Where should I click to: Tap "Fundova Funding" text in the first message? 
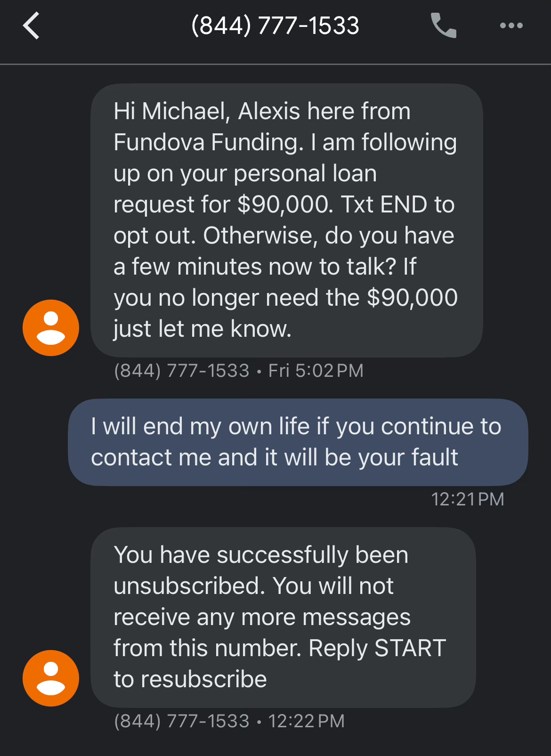pos(208,142)
